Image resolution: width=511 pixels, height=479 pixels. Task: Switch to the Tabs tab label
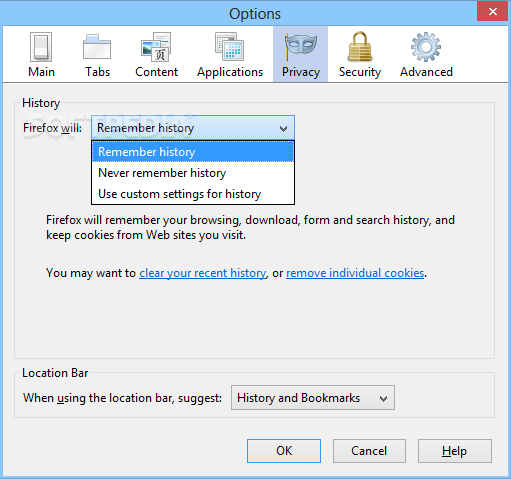[x=97, y=72]
